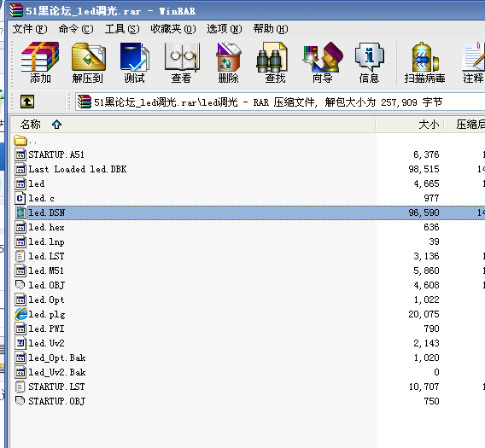Click the led.plg Internet Explorer icon
This screenshot has width=485, height=448.
[x=20, y=314]
